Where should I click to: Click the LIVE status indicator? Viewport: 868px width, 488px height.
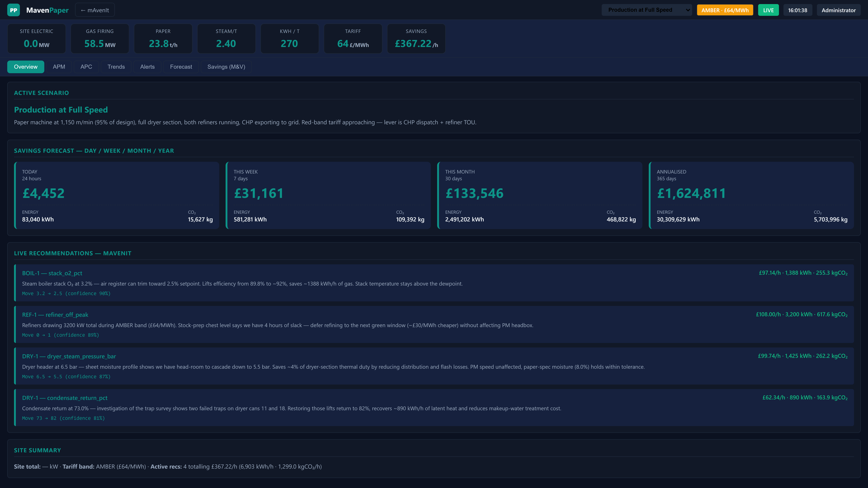[x=768, y=10]
